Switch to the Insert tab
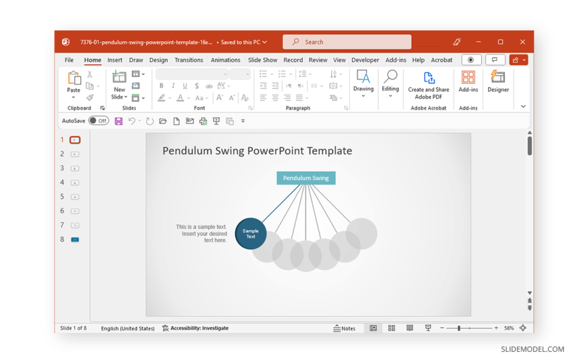The height and width of the screenshot is (364, 588). [115, 60]
